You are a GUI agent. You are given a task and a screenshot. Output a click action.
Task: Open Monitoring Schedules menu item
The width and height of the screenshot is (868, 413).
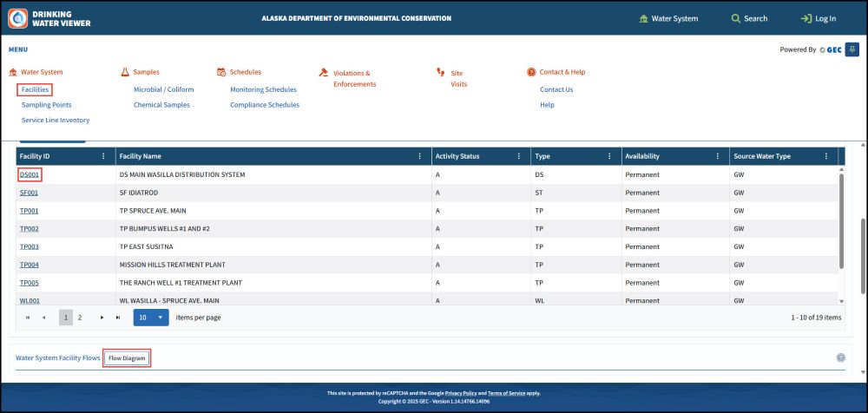(x=263, y=89)
